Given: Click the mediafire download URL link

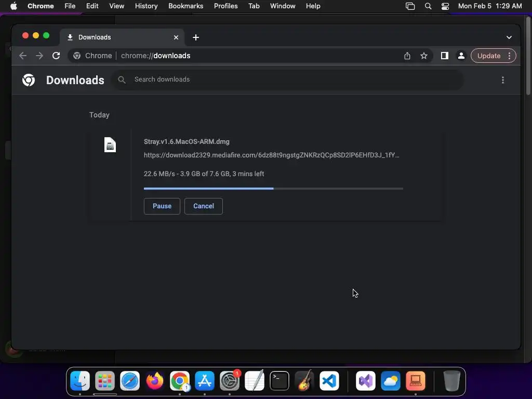Looking at the screenshot, I should click(x=271, y=155).
